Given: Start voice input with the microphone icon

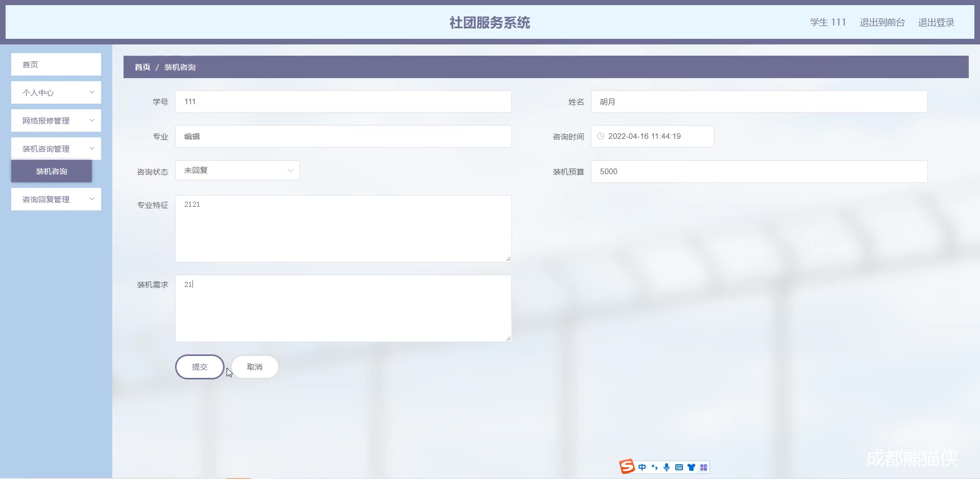Looking at the screenshot, I should coord(667,467).
